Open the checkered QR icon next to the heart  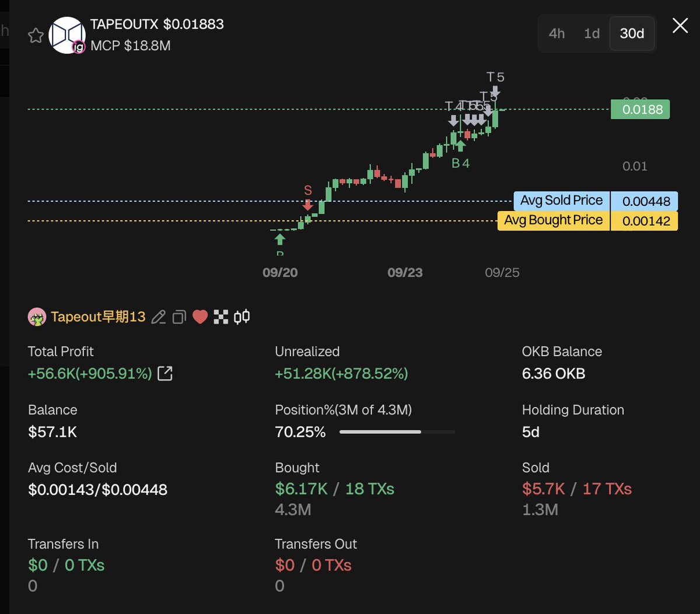[220, 317]
